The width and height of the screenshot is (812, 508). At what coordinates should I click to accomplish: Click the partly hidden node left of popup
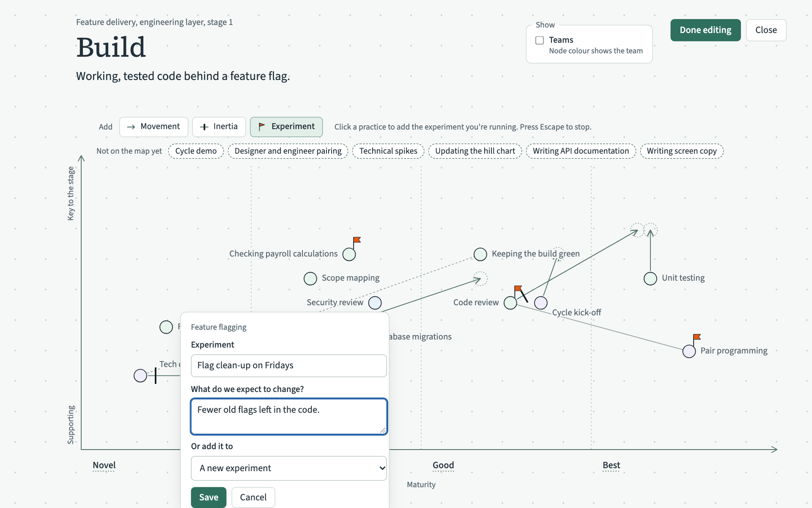[166, 327]
